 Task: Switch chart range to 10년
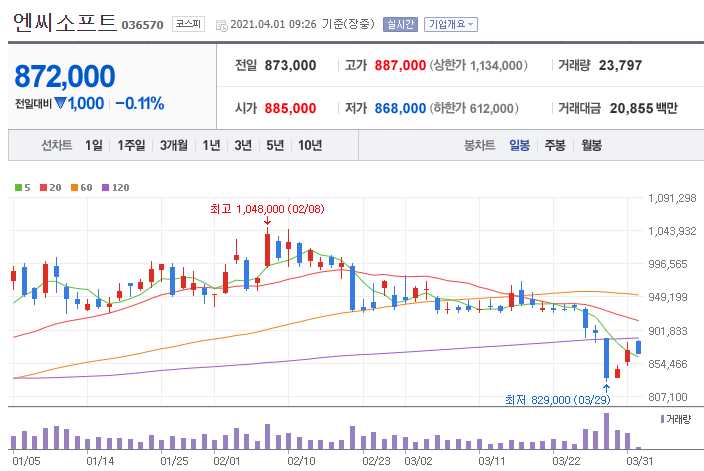coord(310,145)
